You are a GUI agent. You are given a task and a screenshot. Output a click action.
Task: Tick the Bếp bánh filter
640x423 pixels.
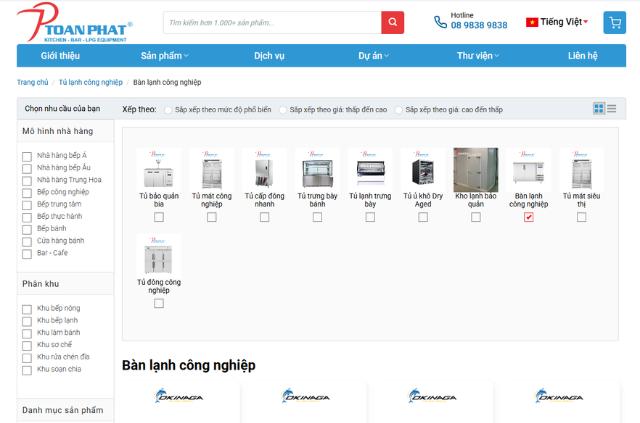click(x=27, y=230)
